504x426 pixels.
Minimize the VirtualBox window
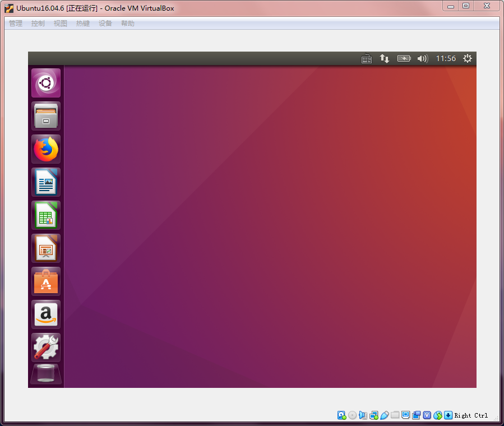451,6
